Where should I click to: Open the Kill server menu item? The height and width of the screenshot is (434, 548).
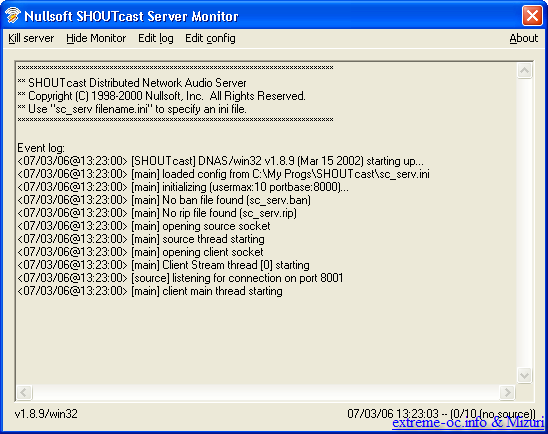31,38
